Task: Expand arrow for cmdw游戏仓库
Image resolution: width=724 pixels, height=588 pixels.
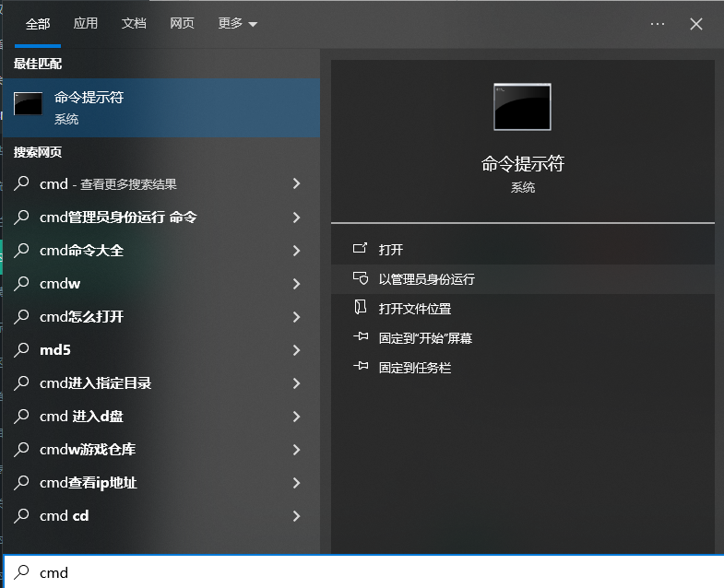Action: pos(296,450)
